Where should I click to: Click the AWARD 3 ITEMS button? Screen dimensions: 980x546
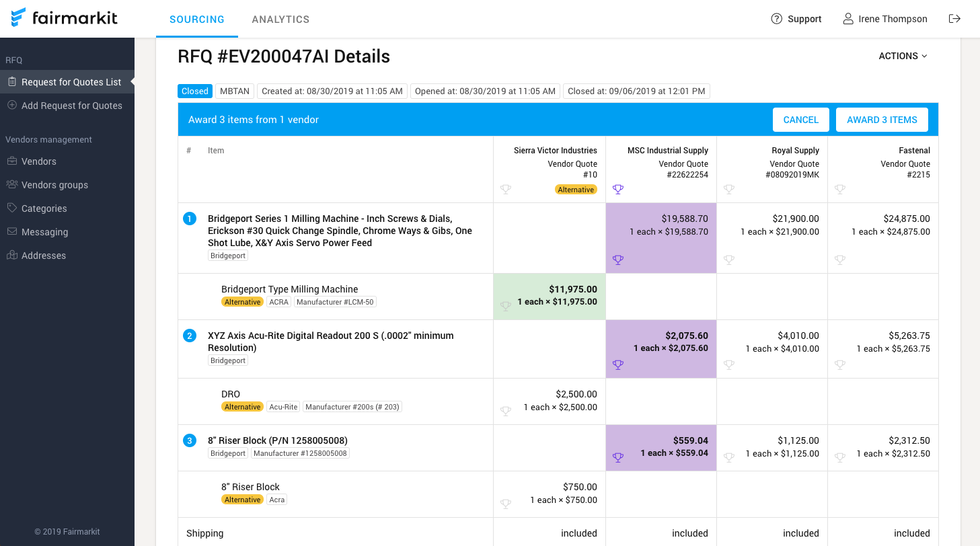coord(882,119)
